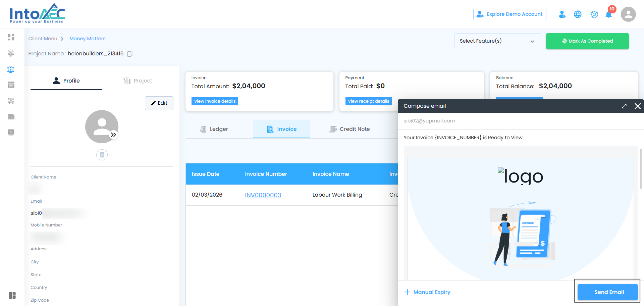Screen dimensions: 644x306
Task: Close the Compose email panel
Action: click(x=638, y=106)
